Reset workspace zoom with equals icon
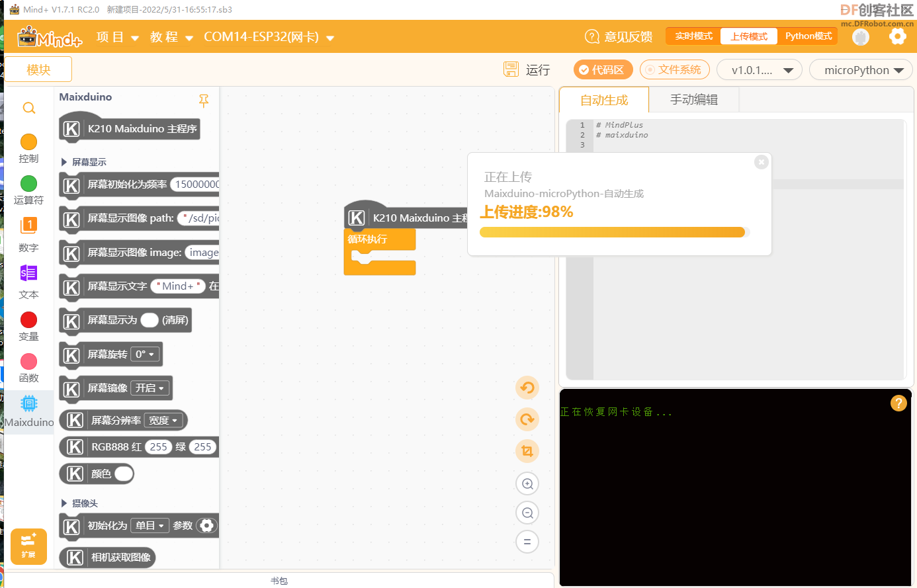This screenshot has width=917, height=588. [x=527, y=542]
